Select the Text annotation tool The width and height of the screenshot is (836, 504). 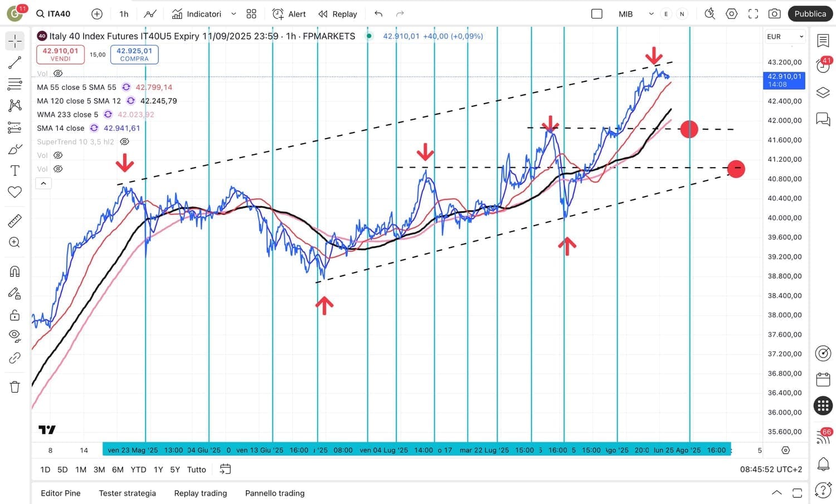[x=15, y=170]
